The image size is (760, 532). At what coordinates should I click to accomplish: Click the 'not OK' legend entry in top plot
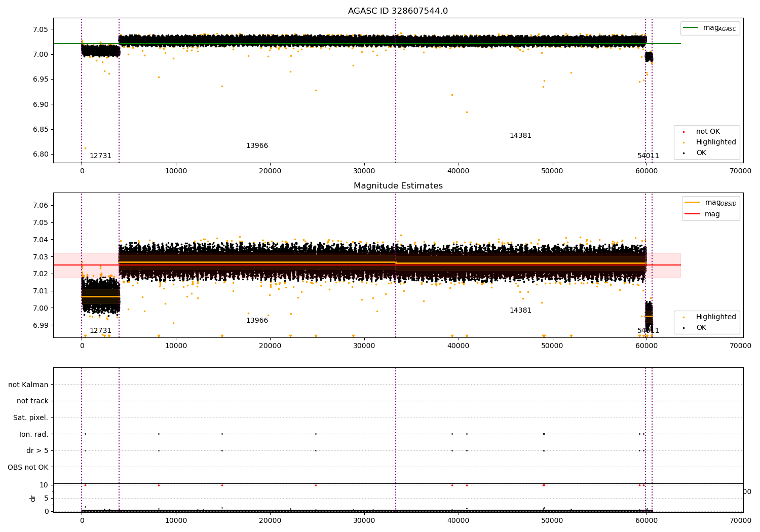tap(708, 132)
